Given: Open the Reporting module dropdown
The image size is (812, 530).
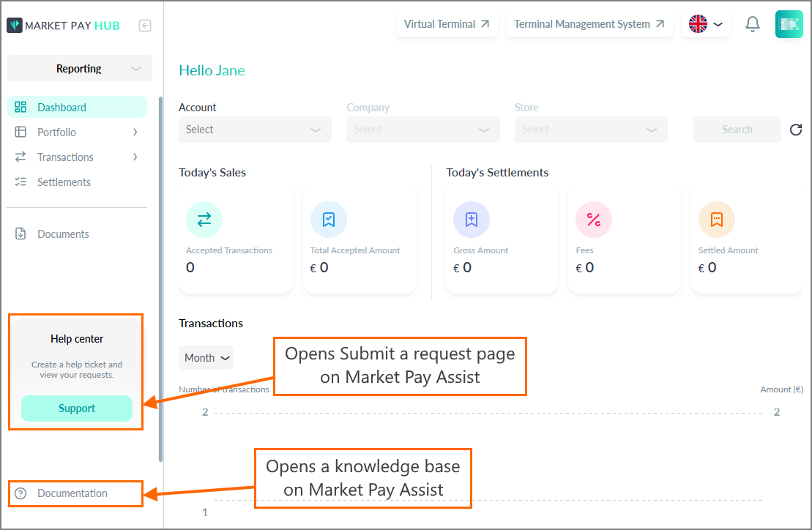Looking at the screenshot, I should point(79,68).
